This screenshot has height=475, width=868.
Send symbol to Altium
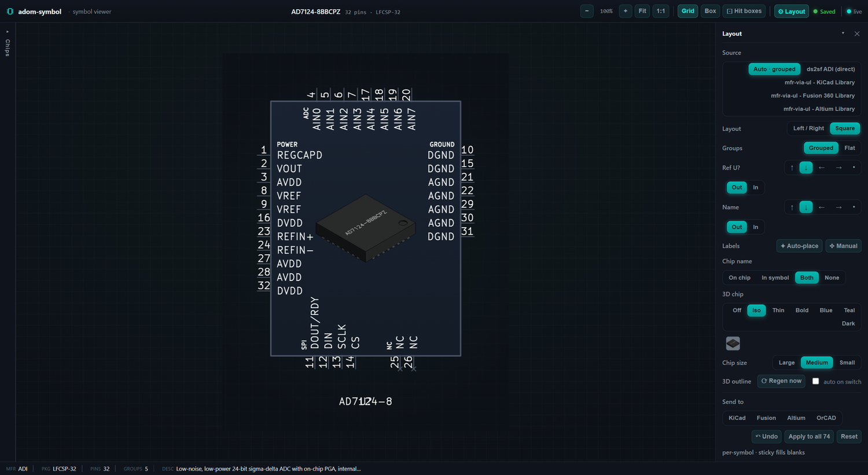(x=796, y=418)
